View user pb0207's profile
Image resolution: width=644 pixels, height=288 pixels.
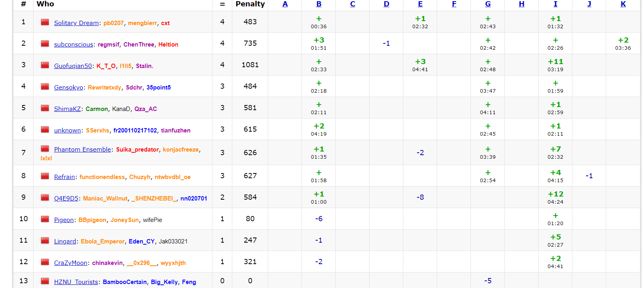pyautogui.click(x=113, y=23)
